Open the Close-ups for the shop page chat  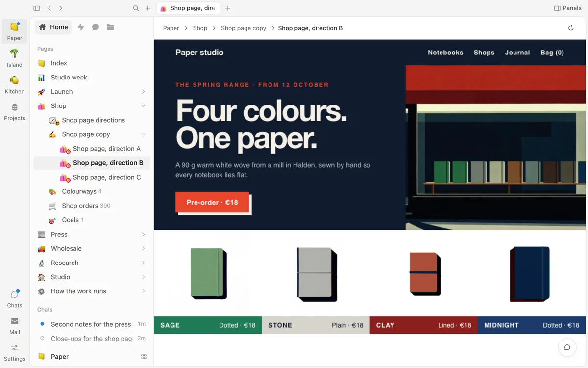tap(92, 339)
